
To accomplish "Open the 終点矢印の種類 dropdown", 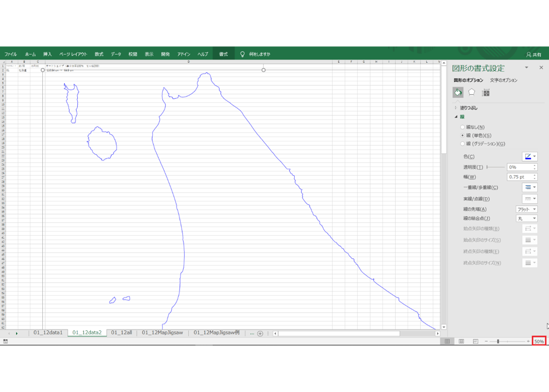I will (530, 251).
